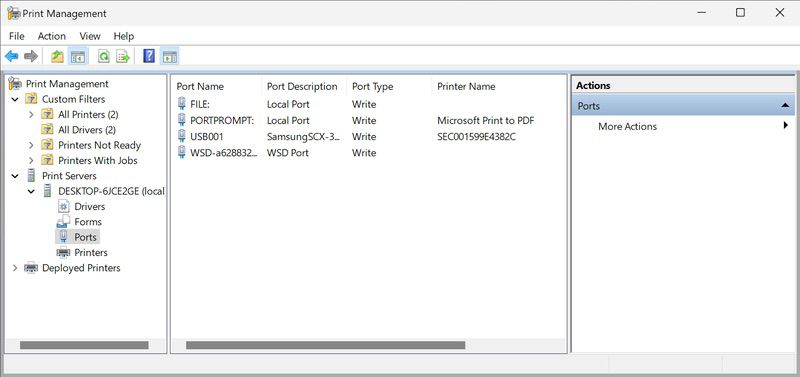Open Help via blue question icon
Image resolution: width=800 pixels, height=377 pixels.
point(149,56)
